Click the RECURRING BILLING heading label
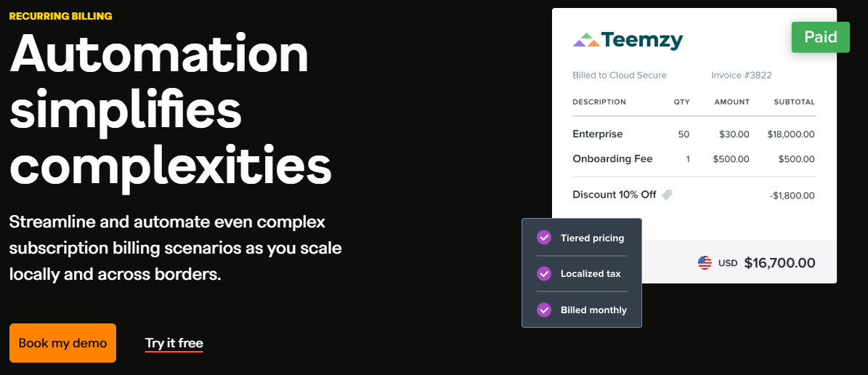Screen dimensions: 868x375 [61, 16]
